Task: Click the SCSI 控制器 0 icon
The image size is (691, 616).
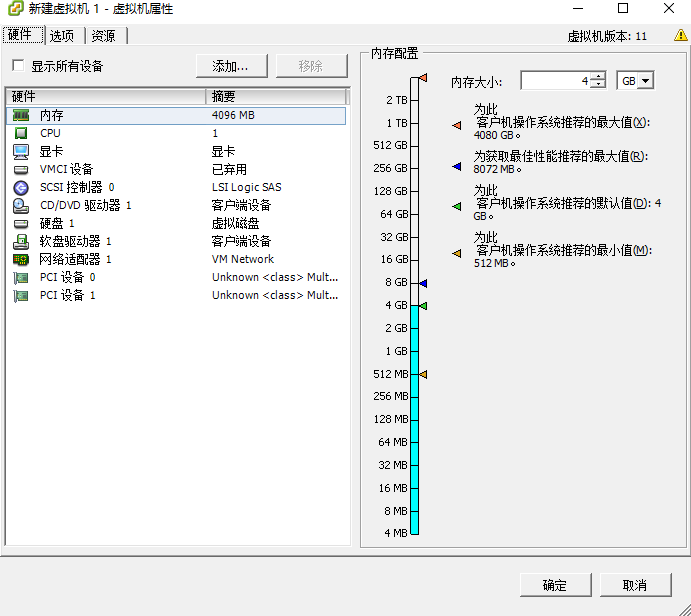Action: 21,188
